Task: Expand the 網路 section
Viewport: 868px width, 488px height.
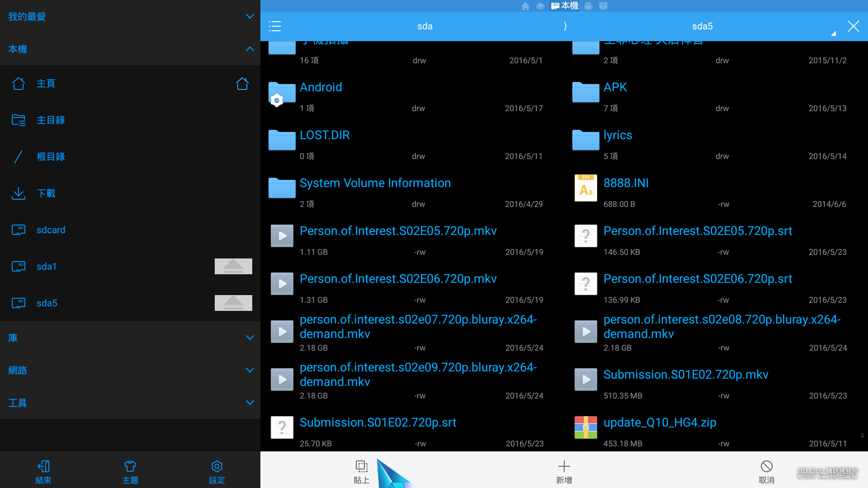Action: 250,371
